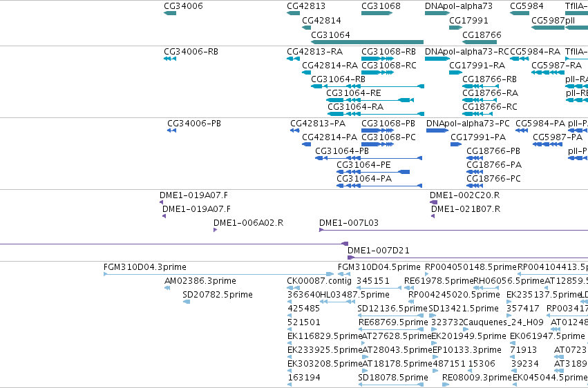The image size is (588, 388).
Task: Select the CG34006 gene label
Action: click(x=183, y=6)
